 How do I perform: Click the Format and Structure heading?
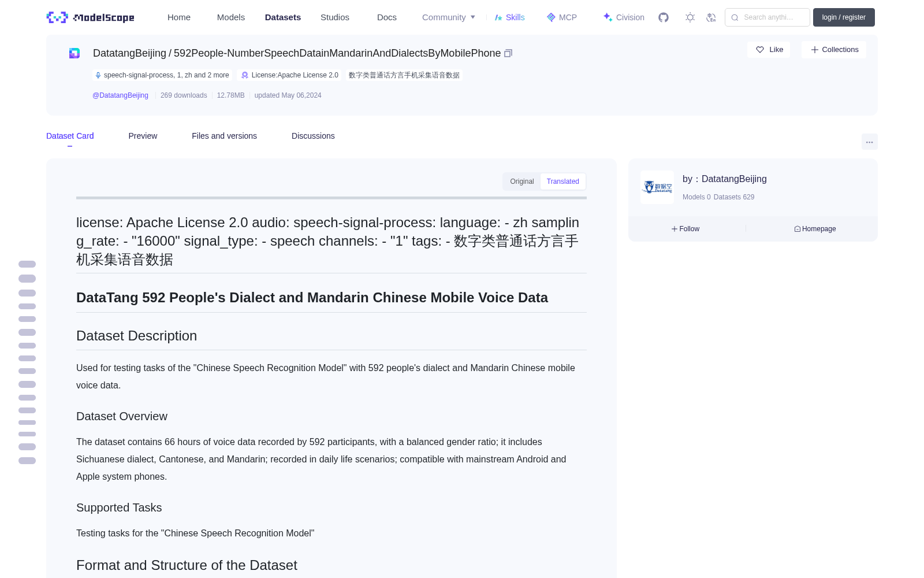(187, 565)
